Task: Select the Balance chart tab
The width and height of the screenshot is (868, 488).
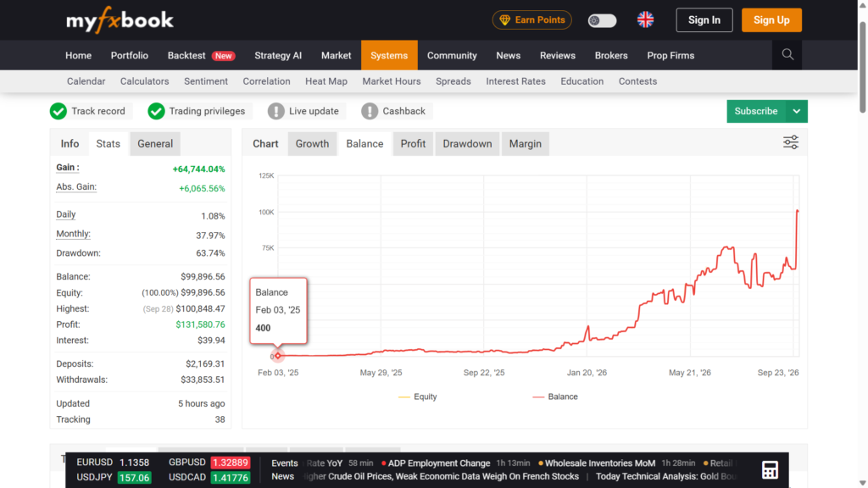Action: (x=364, y=144)
